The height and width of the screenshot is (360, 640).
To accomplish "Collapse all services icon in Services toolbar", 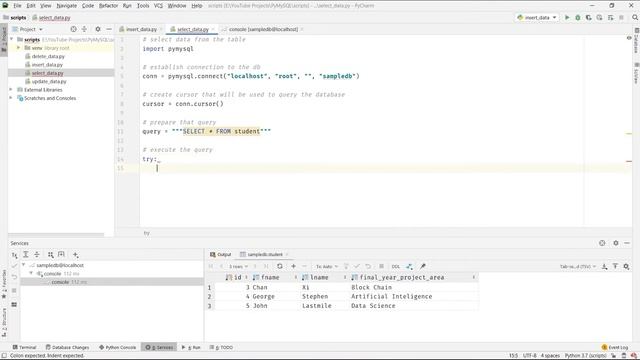I will click(x=37, y=255).
